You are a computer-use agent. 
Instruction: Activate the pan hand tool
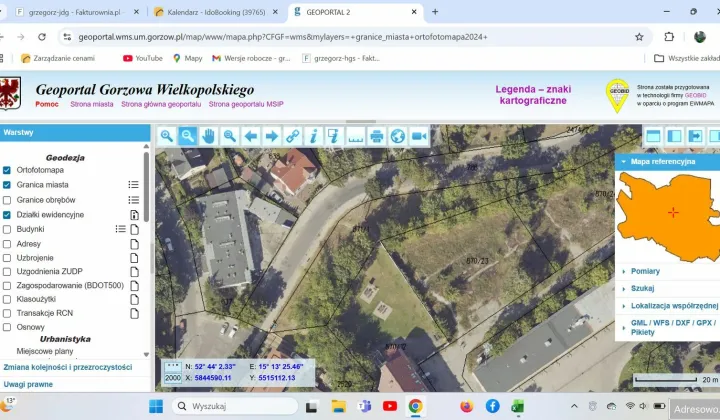(x=208, y=136)
